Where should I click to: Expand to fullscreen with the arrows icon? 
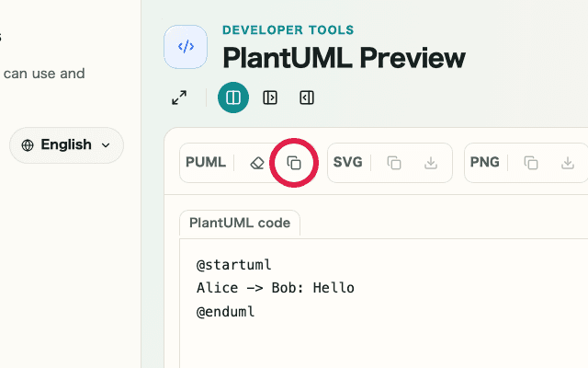click(x=179, y=98)
